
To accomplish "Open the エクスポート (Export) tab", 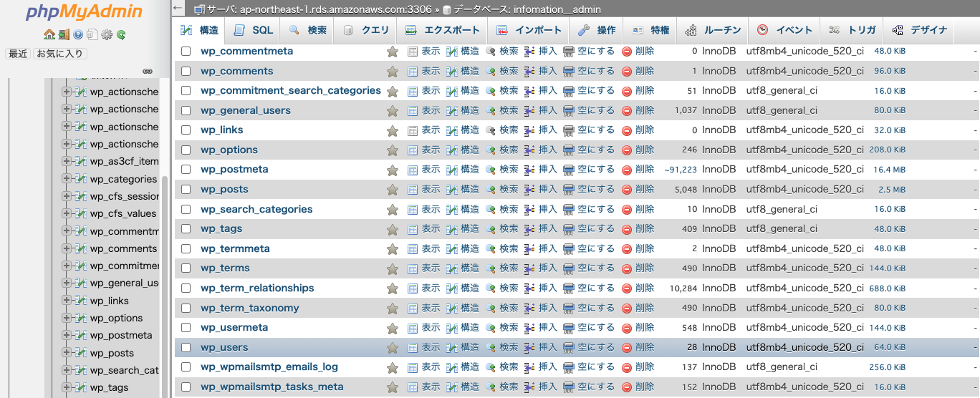I will [443, 30].
